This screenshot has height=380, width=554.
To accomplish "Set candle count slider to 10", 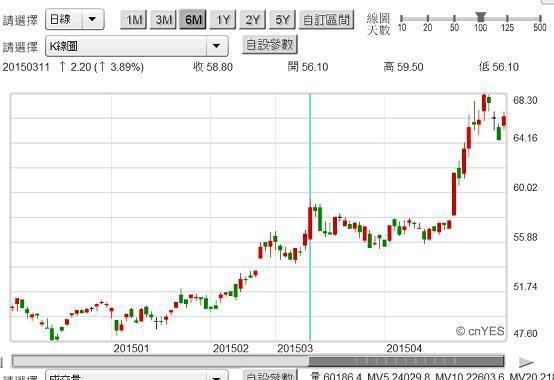I will 402,18.
